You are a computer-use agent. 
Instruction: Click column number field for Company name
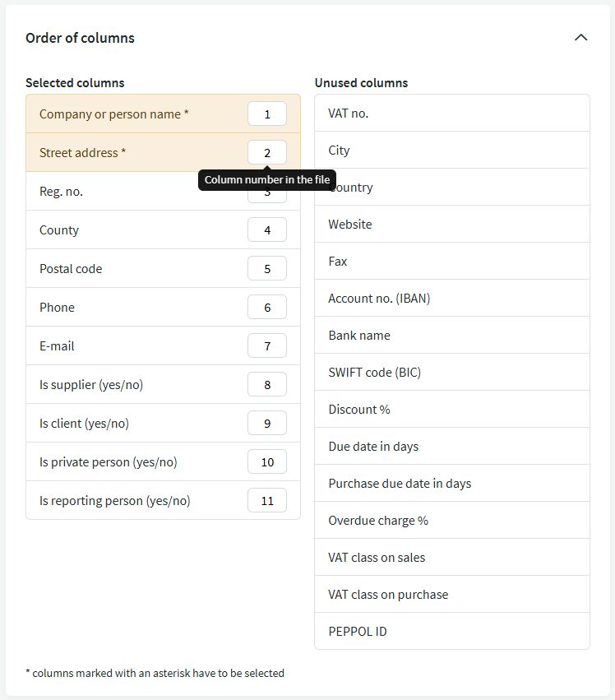pyautogui.click(x=267, y=114)
